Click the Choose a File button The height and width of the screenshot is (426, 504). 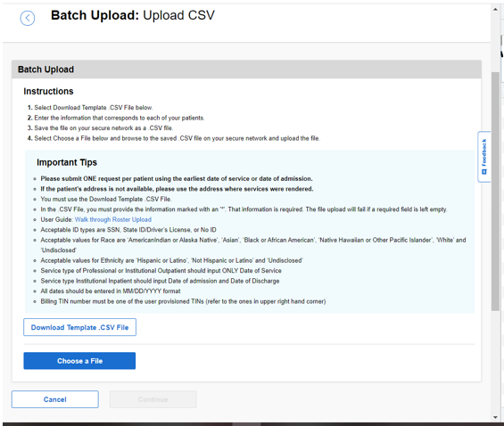click(79, 361)
